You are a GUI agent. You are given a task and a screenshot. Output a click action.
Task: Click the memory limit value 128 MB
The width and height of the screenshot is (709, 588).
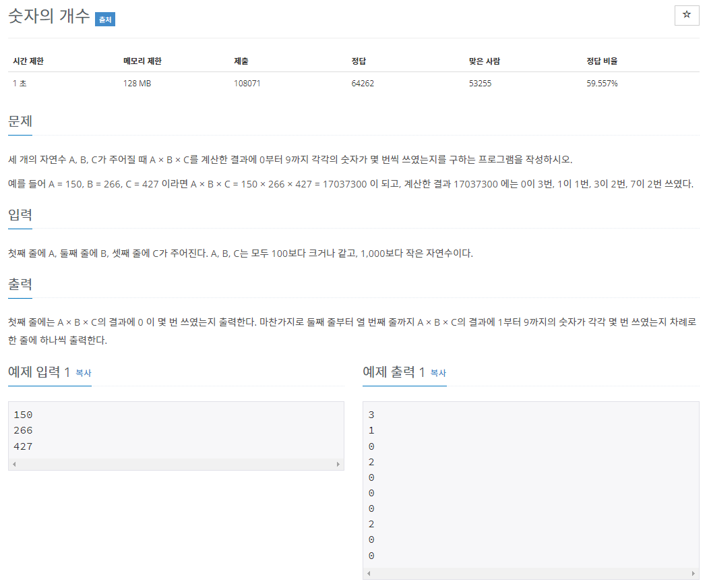(137, 83)
